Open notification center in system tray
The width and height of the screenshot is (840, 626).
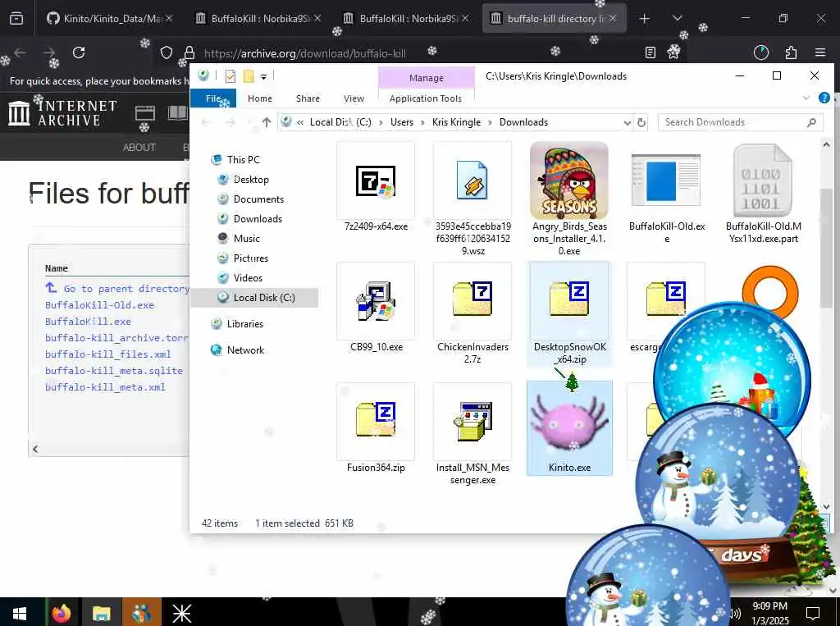pyautogui.click(x=813, y=613)
